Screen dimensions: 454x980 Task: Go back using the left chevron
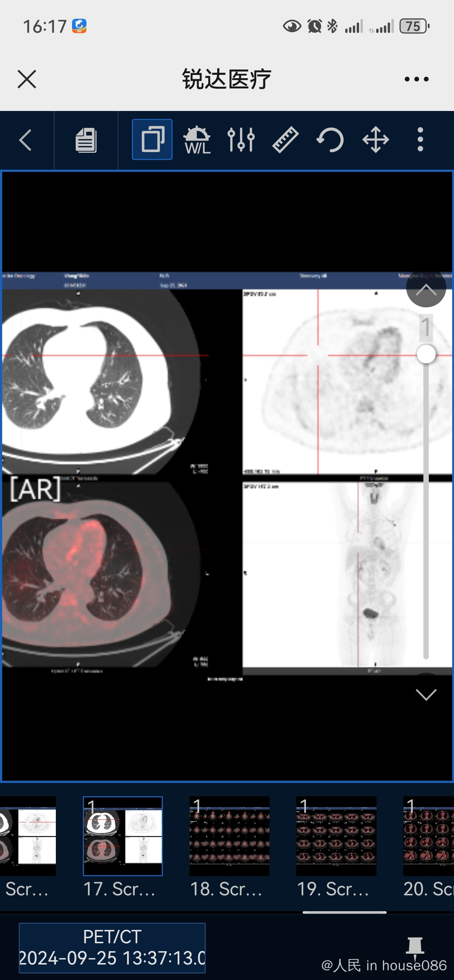(x=25, y=140)
